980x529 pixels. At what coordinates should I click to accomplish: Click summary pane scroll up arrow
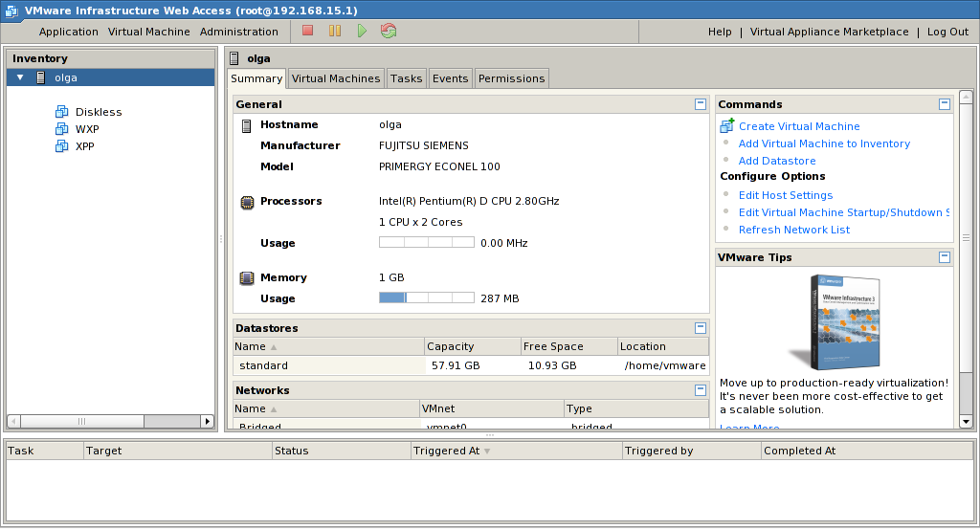[966, 97]
